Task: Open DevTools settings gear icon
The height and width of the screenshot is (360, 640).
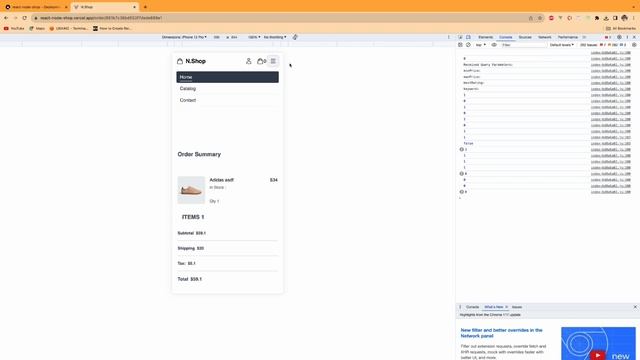Action: pos(619,37)
